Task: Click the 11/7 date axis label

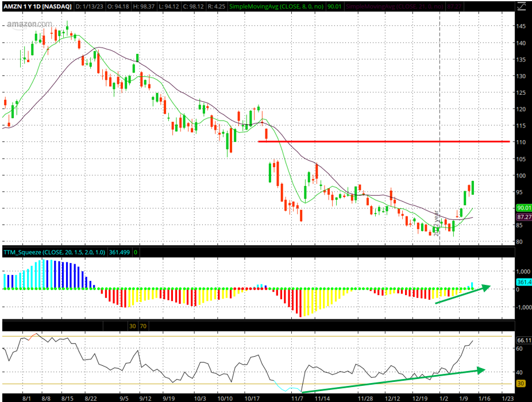Action: click(x=297, y=399)
